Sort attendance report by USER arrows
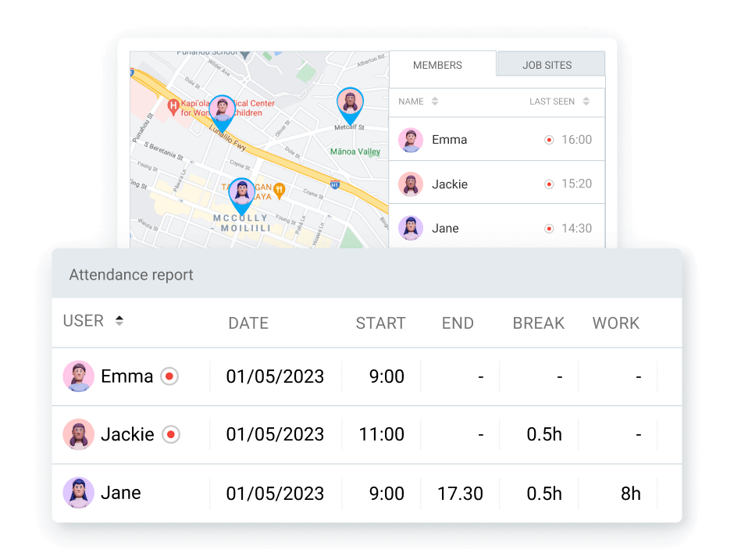The width and height of the screenshot is (734, 560). [x=119, y=321]
